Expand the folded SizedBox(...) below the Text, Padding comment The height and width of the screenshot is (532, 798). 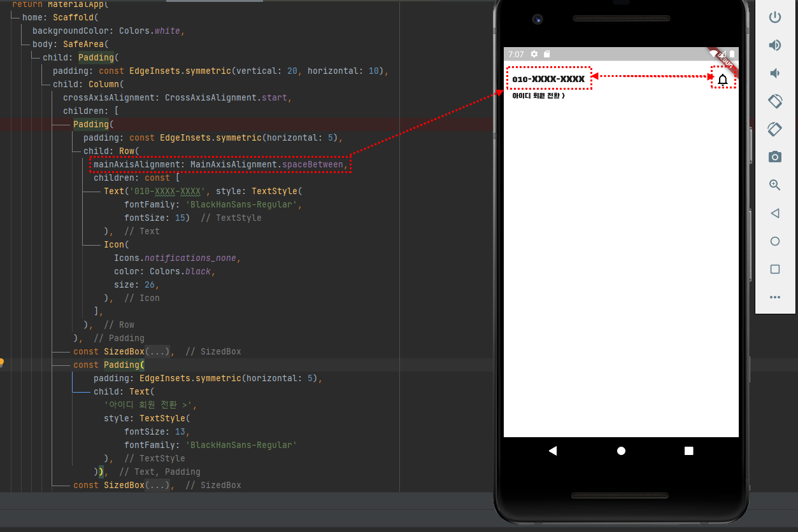[x=159, y=485]
